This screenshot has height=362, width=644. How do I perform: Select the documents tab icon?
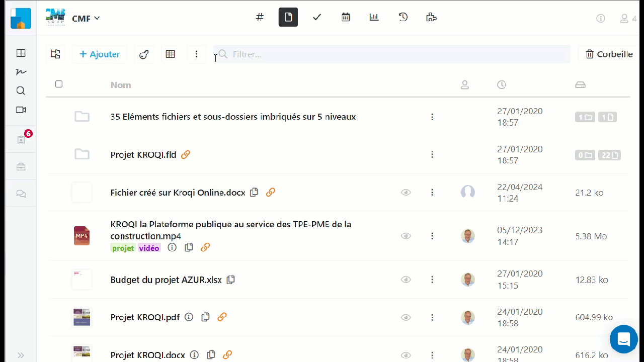point(288,17)
